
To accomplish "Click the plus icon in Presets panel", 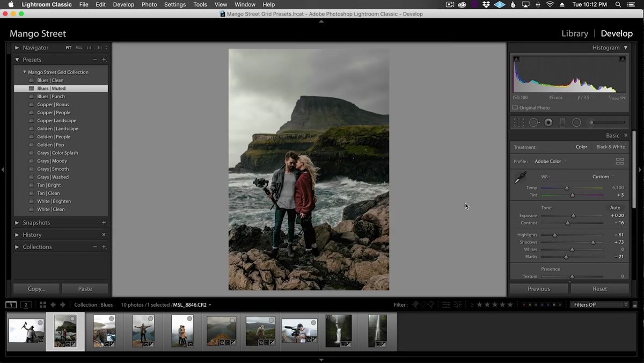I will pos(104,60).
